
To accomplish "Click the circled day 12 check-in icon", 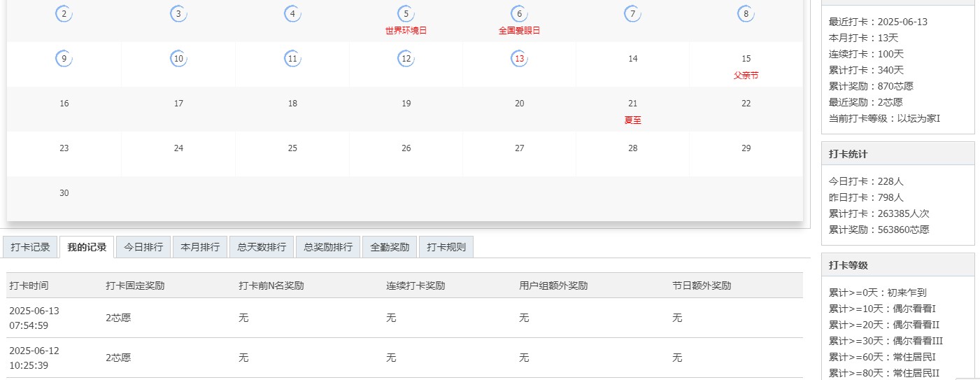I will (406, 59).
